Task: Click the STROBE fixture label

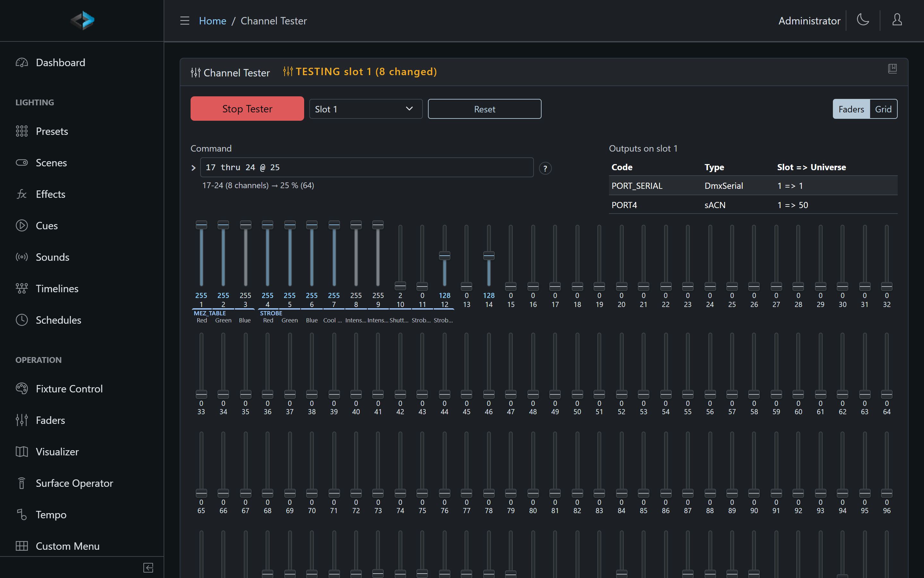Action: coord(271,313)
